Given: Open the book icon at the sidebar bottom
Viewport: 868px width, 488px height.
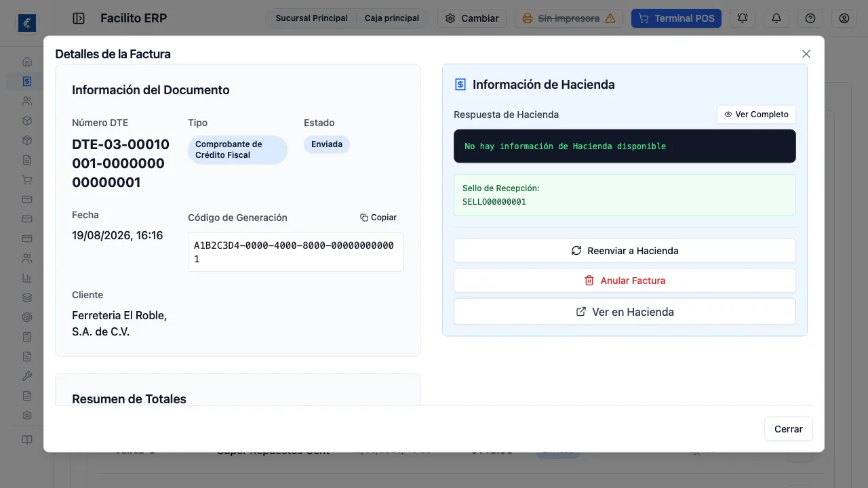Looking at the screenshot, I should click(x=27, y=440).
